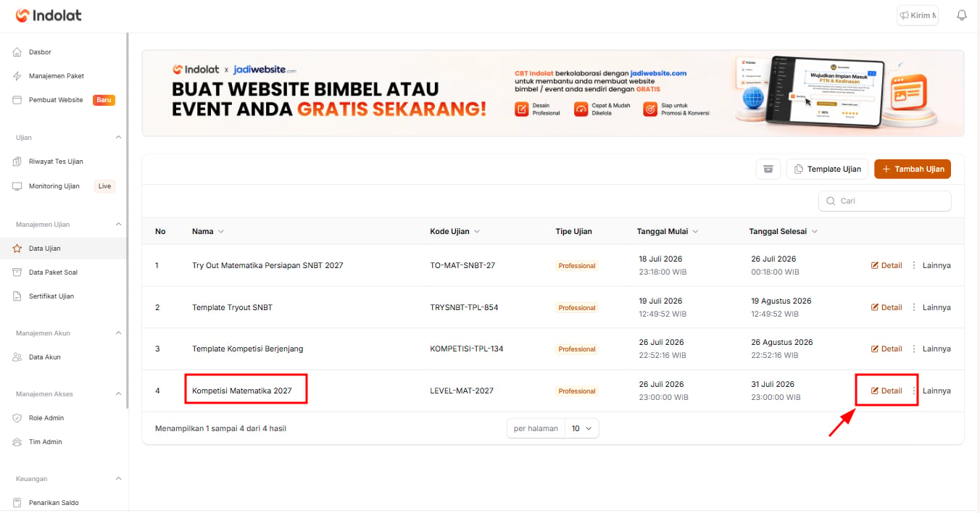
Task: Click three-dot icon for Kompetisi Matematika 2027 row
Action: (x=914, y=391)
